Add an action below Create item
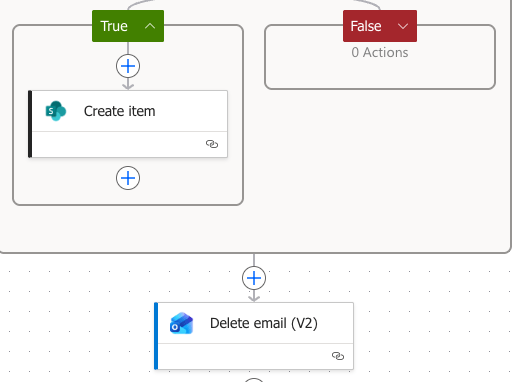Image resolution: width=517 pixels, height=382 pixels. (x=128, y=178)
